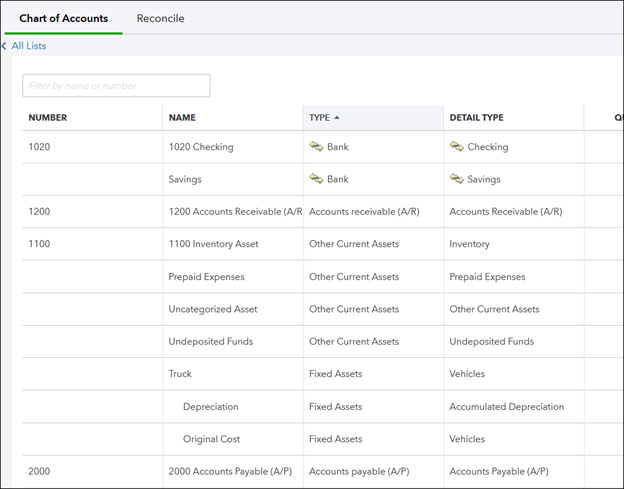This screenshot has width=624, height=489.
Task: Sort by the Name column header
Action: [182, 118]
